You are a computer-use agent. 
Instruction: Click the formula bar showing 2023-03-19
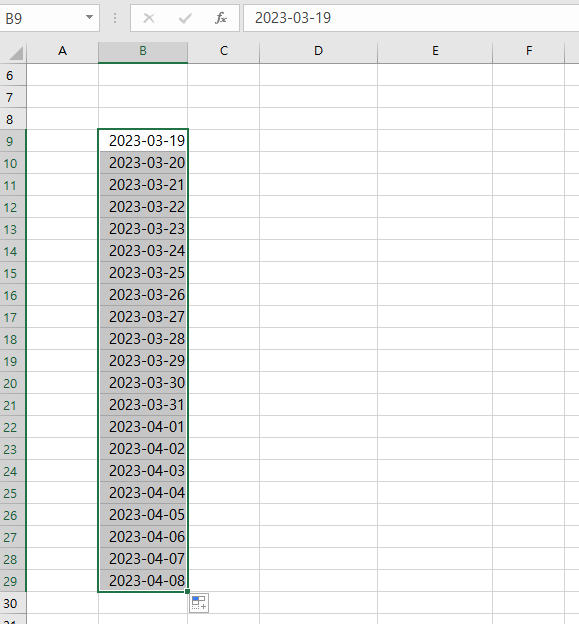[x=411, y=18]
